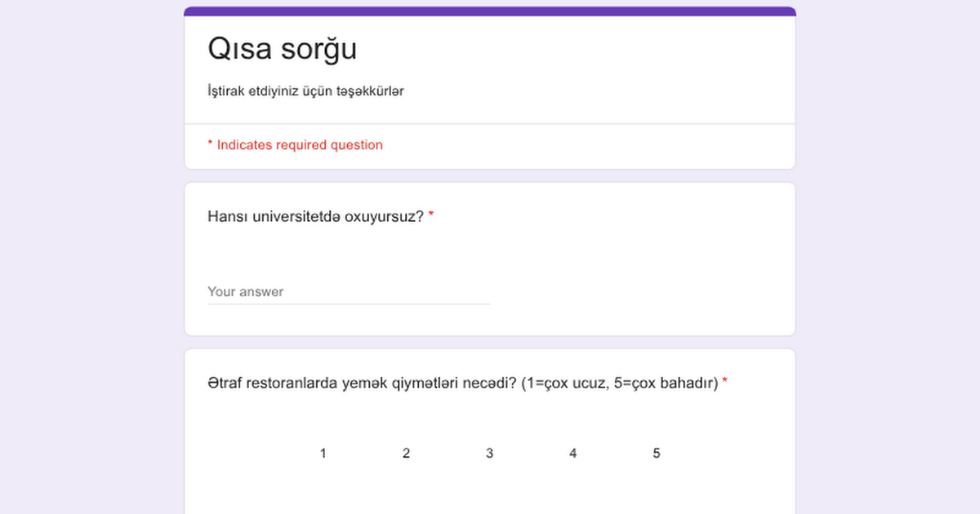Click the underline beneath "Your answer"
This screenshot has height=514, width=980.
pos(348,304)
